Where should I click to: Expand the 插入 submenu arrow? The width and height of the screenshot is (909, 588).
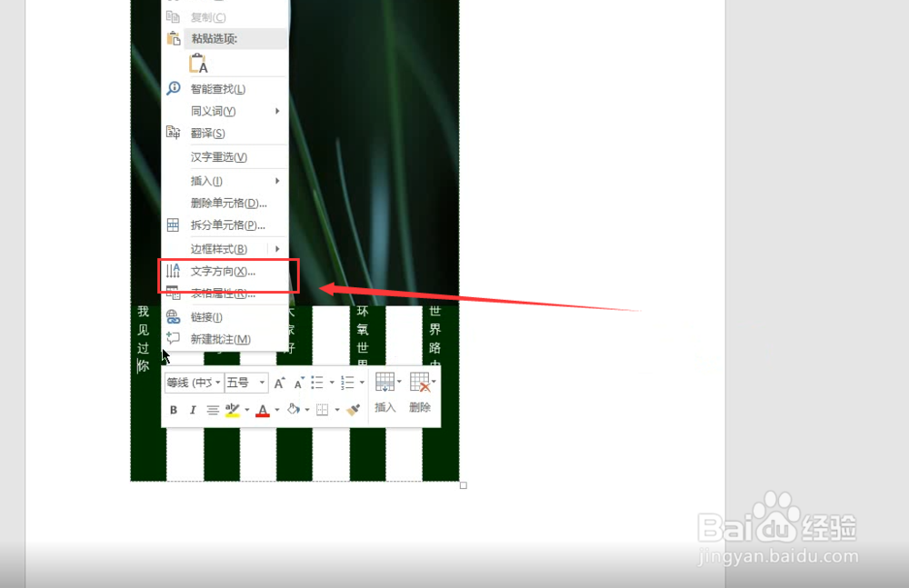coord(277,181)
